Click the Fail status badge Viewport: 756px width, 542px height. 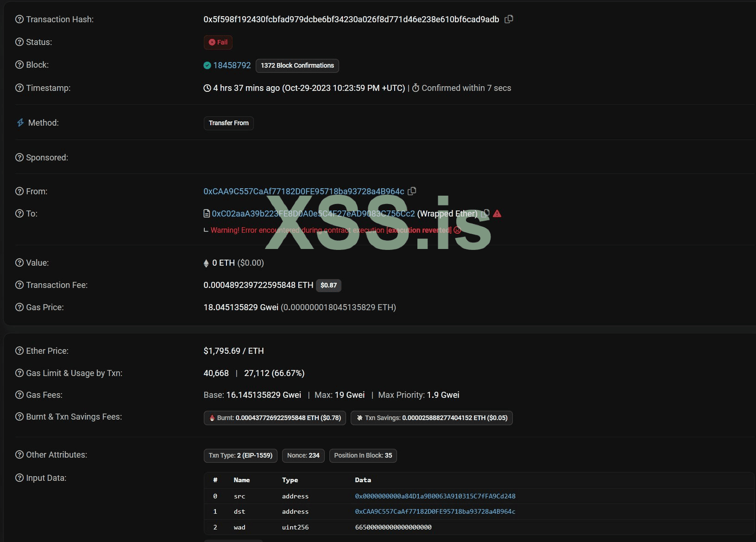[x=218, y=42]
